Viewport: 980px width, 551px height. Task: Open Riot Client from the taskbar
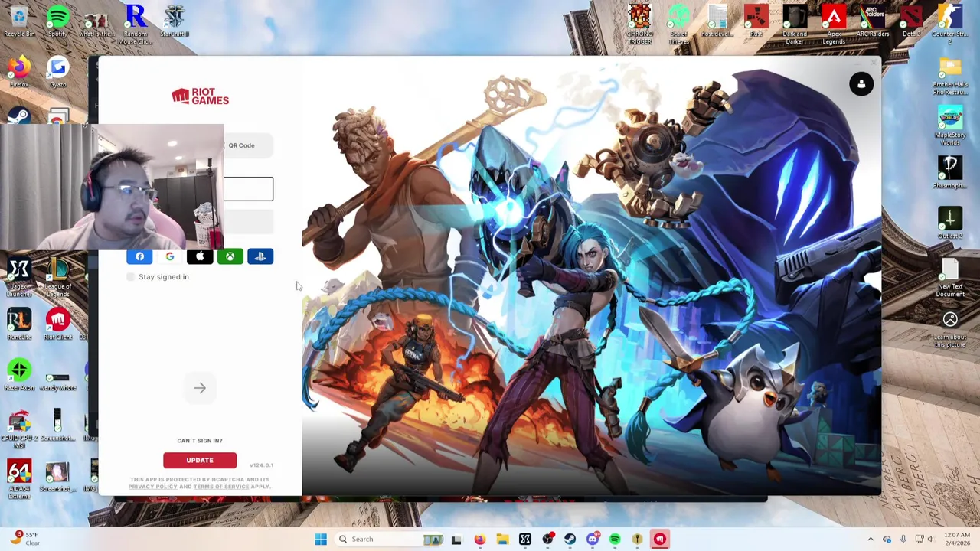tap(660, 539)
